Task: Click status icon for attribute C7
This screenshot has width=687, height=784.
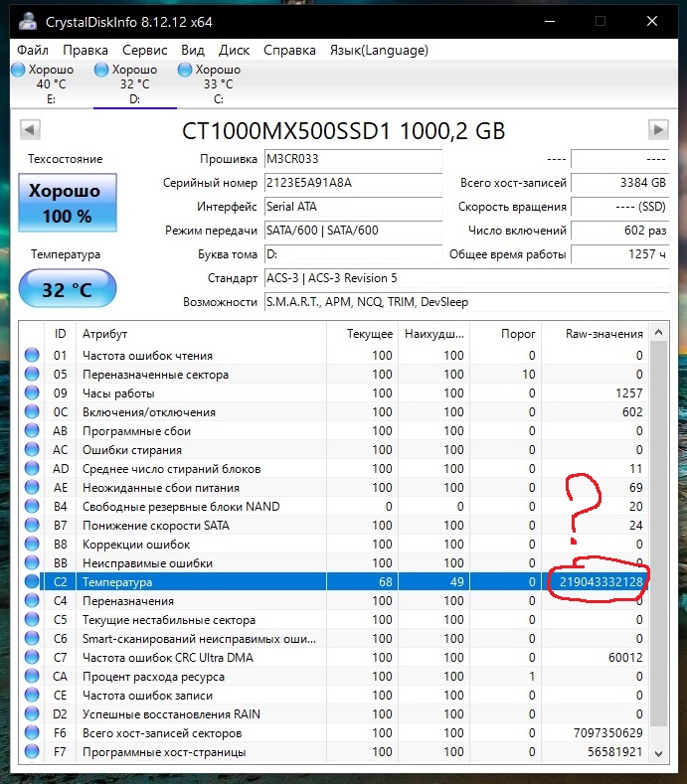Action: 32,657
